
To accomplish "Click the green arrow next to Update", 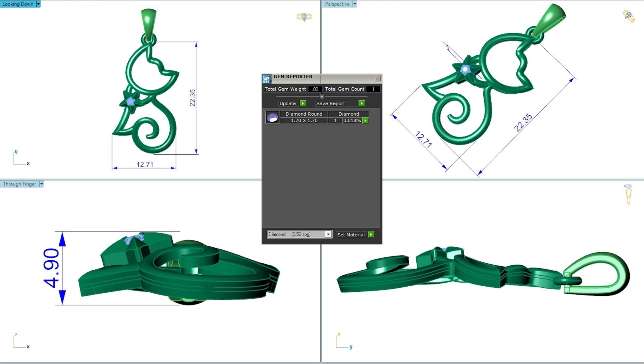I will tap(303, 103).
